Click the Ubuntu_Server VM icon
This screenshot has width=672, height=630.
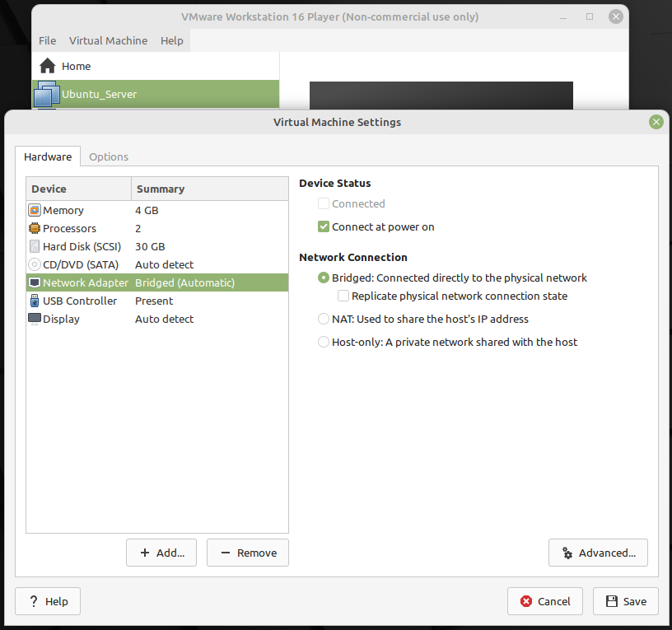[46, 94]
